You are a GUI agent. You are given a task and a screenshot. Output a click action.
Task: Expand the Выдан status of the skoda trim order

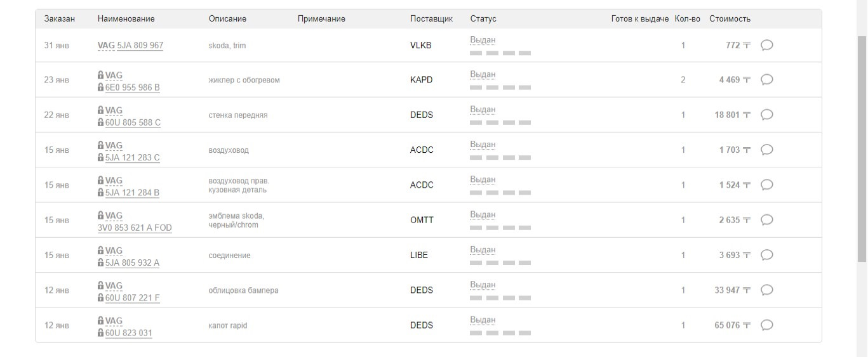[x=483, y=40]
